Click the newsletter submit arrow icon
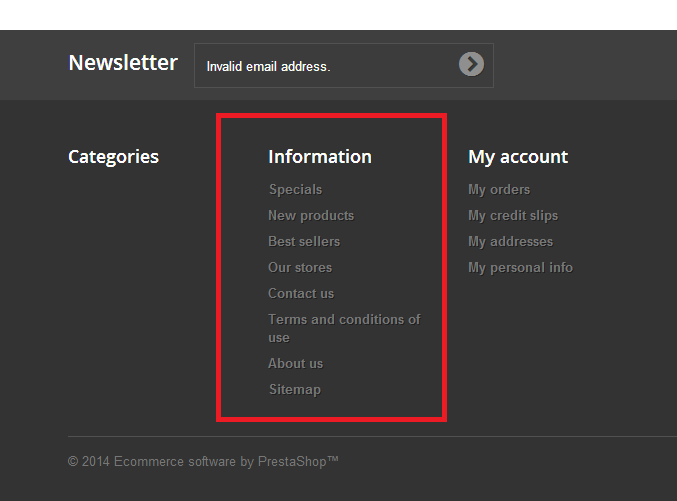 click(x=471, y=65)
